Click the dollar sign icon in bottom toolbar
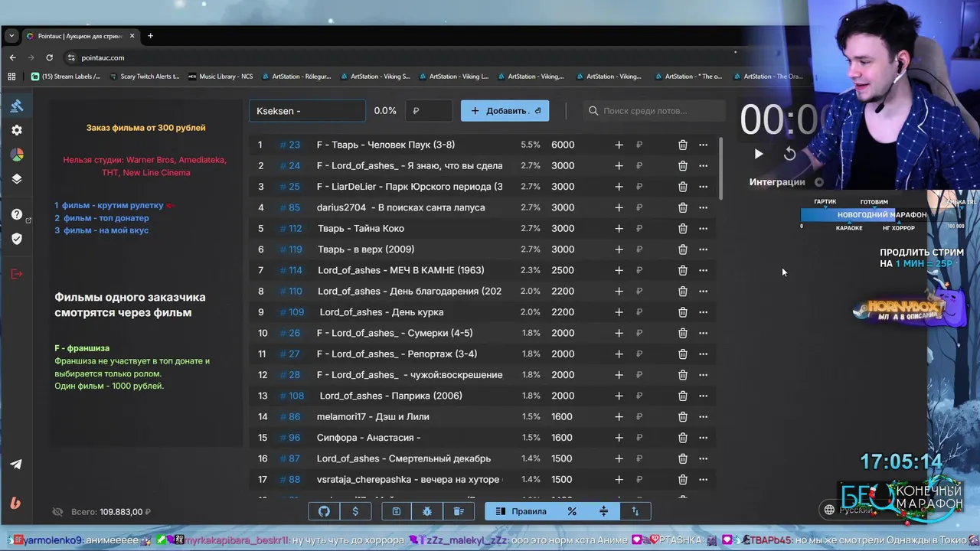The image size is (980, 551). 355,511
